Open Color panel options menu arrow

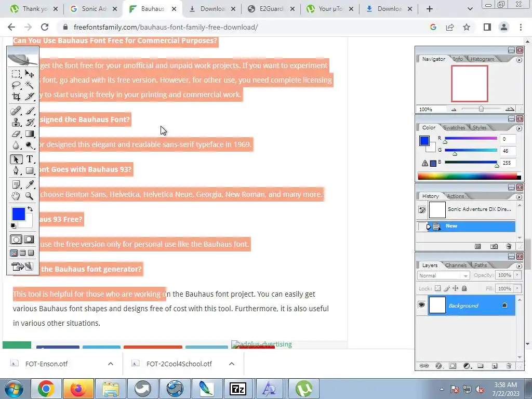(519, 129)
